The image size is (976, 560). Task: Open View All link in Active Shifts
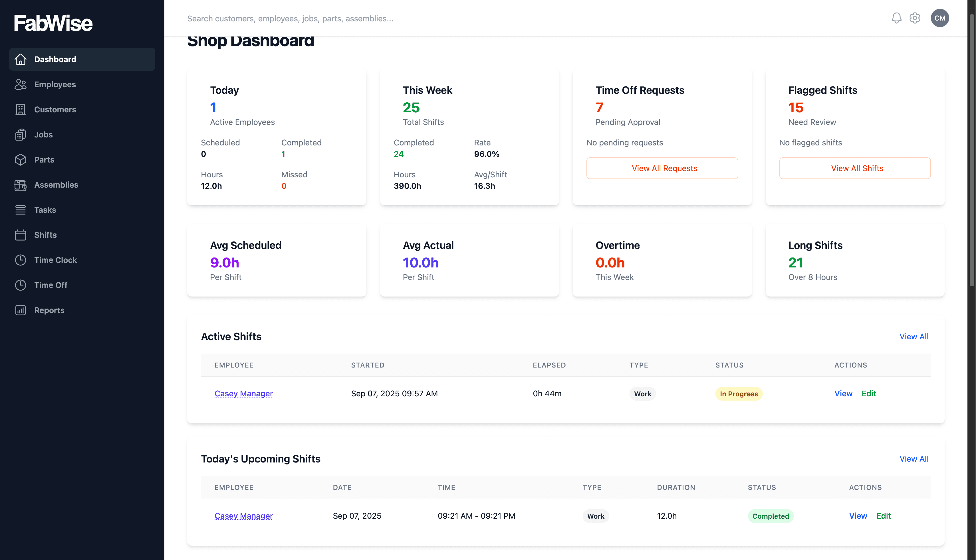(x=914, y=336)
